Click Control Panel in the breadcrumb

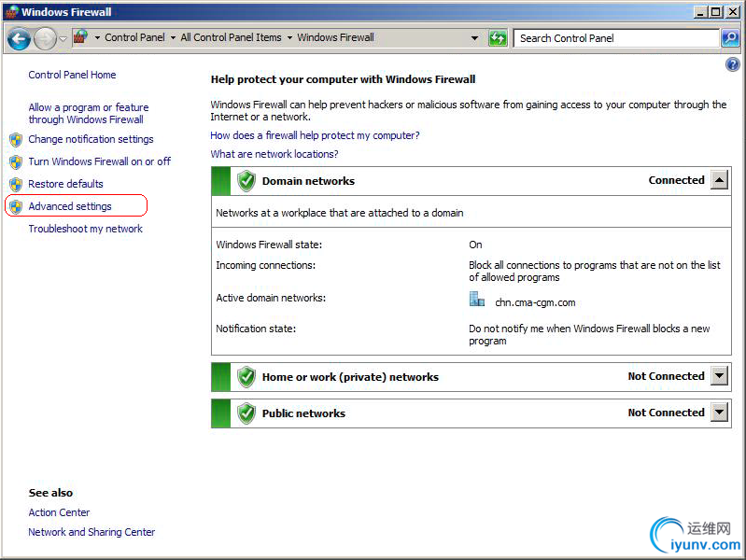pyautogui.click(x=134, y=37)
